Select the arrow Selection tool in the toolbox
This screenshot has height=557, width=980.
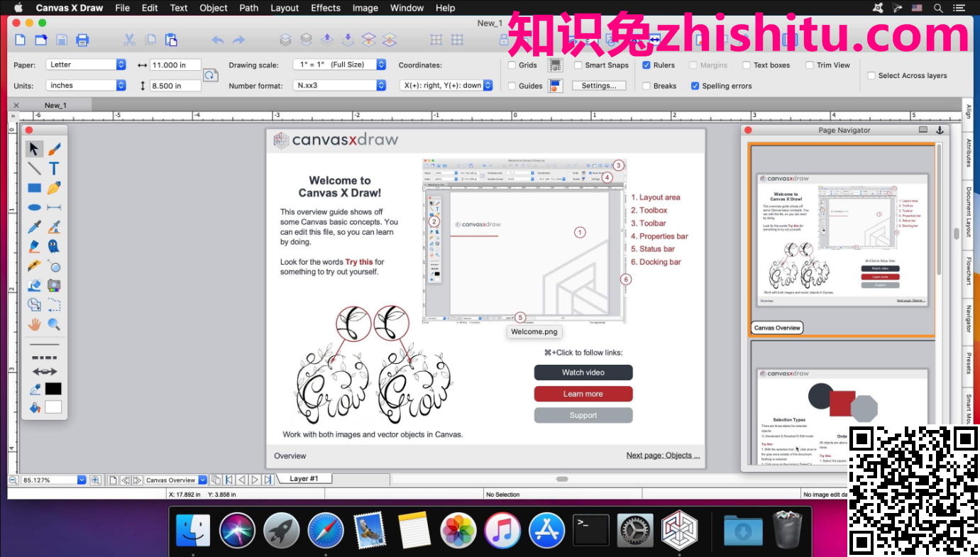coord(34,149)
